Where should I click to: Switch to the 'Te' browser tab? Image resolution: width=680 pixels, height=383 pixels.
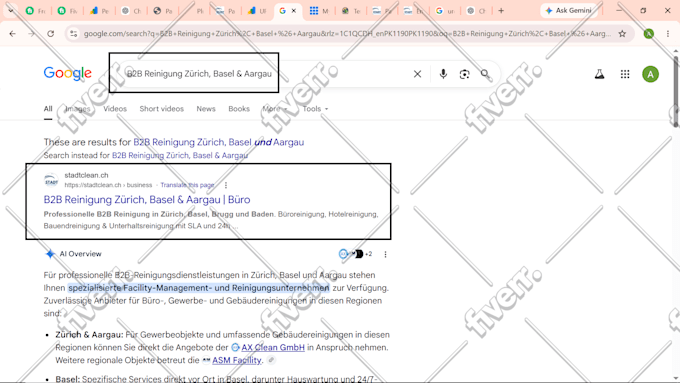click(351, 11)
